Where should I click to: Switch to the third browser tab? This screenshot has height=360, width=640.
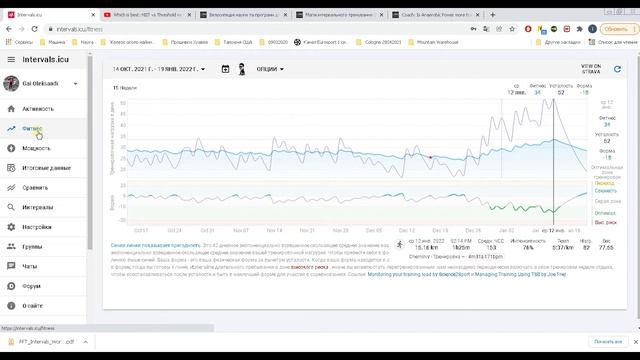243,15
